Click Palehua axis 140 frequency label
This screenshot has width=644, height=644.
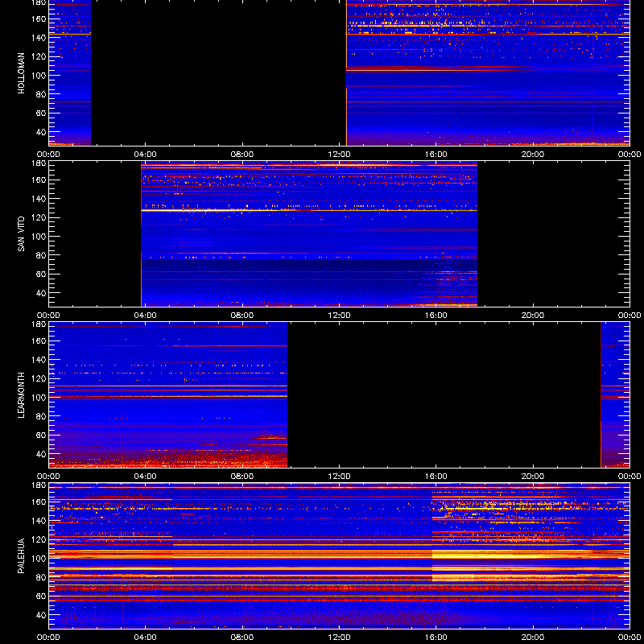(x=39, y=521)
